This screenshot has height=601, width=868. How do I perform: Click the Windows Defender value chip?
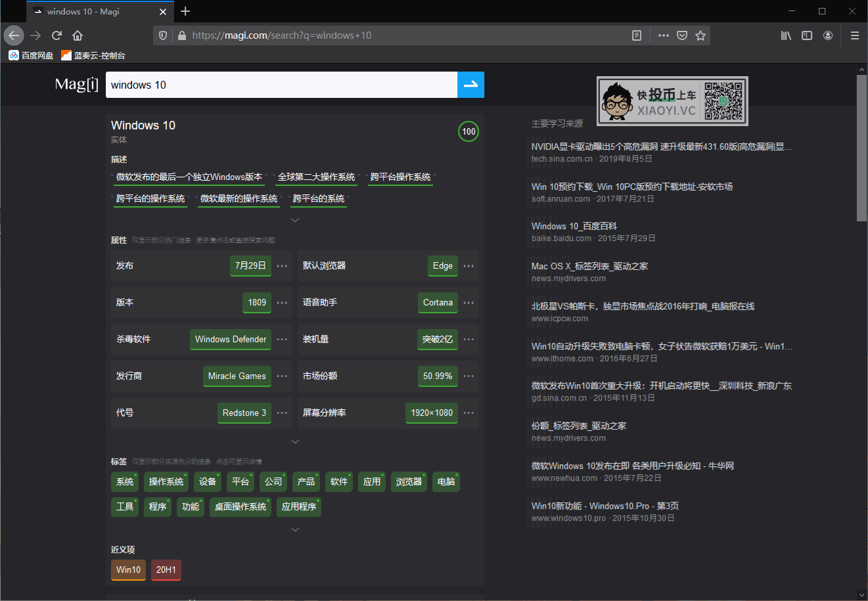(231, 339)
